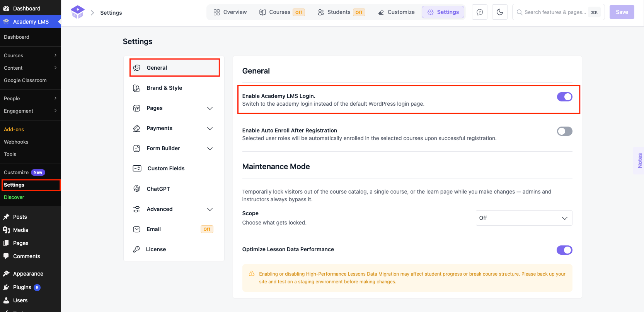Image resolution: width=644 pixels, height=312 pixels.
Task: Click the Advanced sliders icon
Action: click(x=137, y=209)
